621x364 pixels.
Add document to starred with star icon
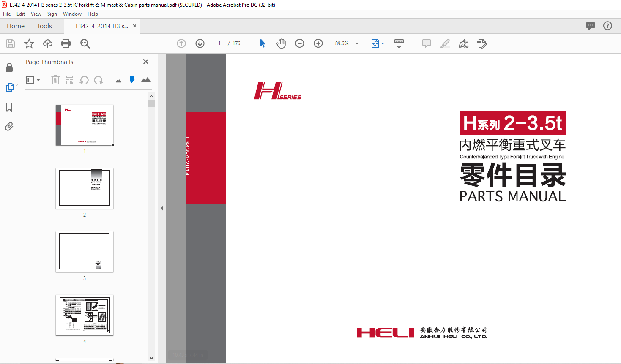pyautogui.click(x=29, y=43)
